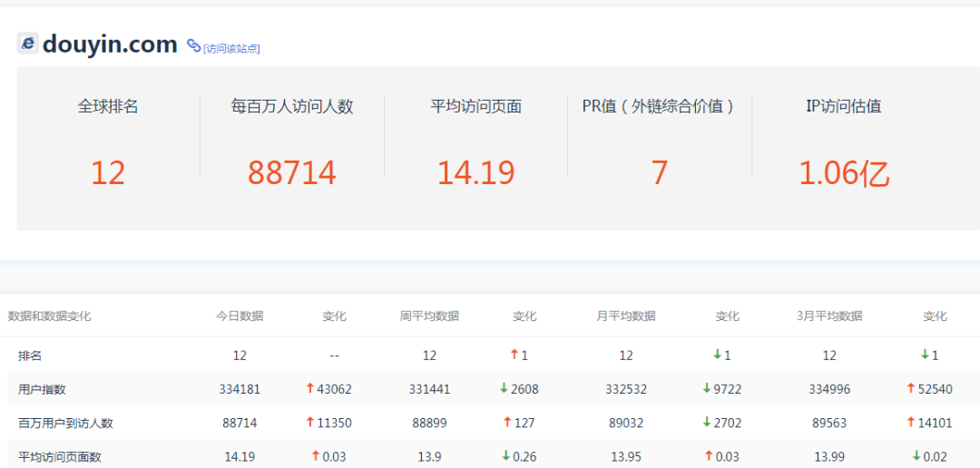Click the weekly visitors value 88899
The width and height of the screenshot is (980, 468).
click(429, 423)
